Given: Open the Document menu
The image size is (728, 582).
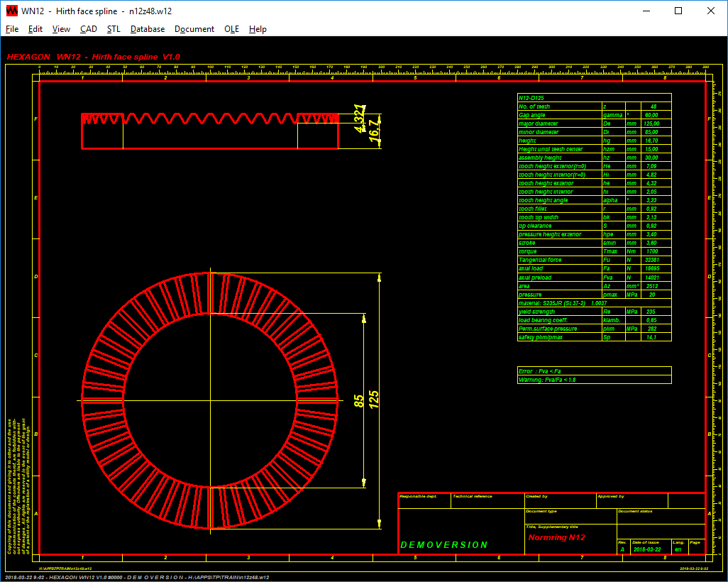Looking at the screenshot, I should pyautogui.click(x=194, y=29).
